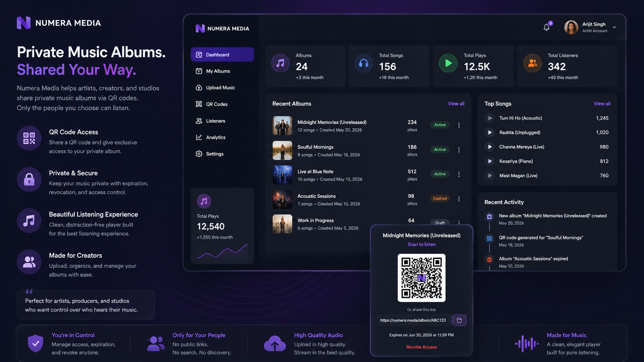Click Arijit Singh's profile avatar

(571, 27)
